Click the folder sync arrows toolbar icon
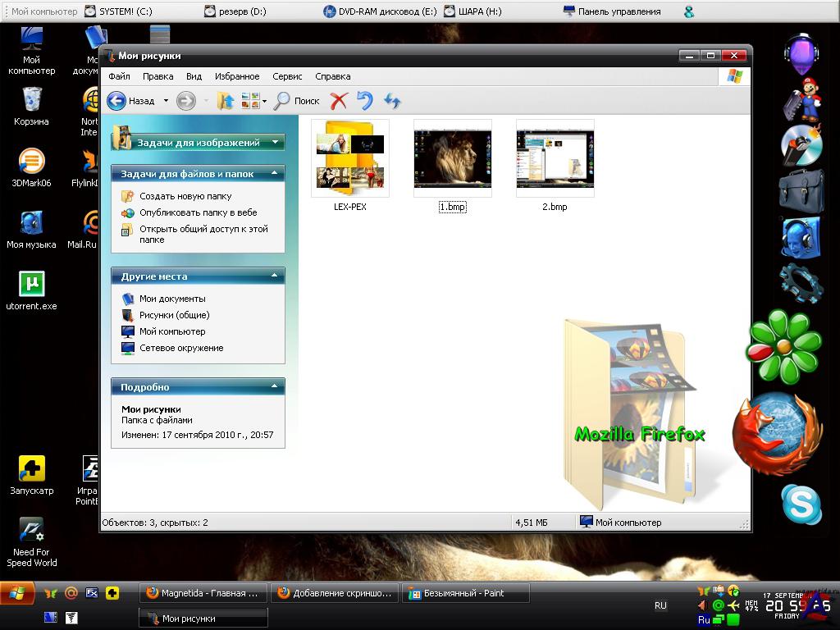Image resolution: width=840 pixels, height=630 pixels. click(393, 101)
